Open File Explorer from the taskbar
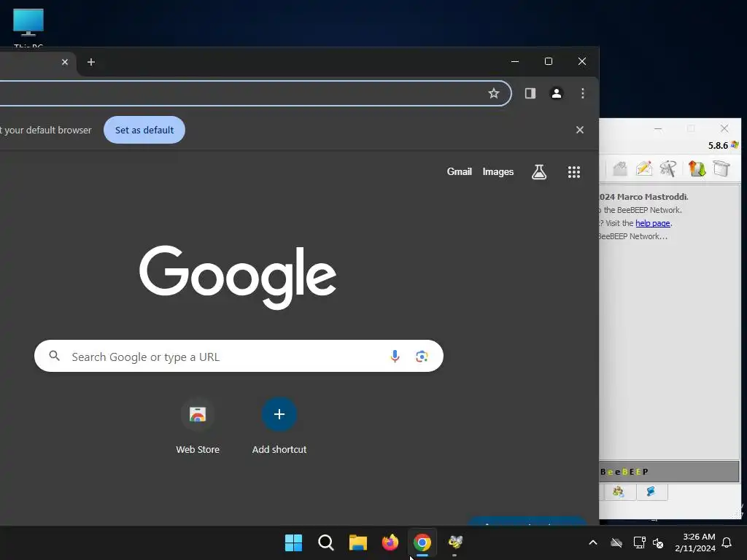Viewport: 747px width, 560px height. 357,542
